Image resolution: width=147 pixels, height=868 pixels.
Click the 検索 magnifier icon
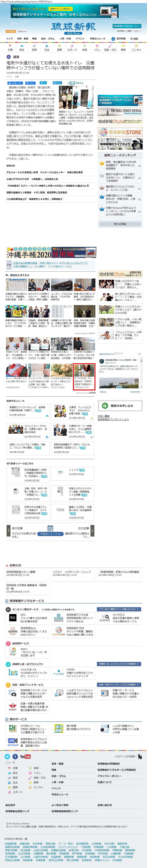[x=132, y=39]
